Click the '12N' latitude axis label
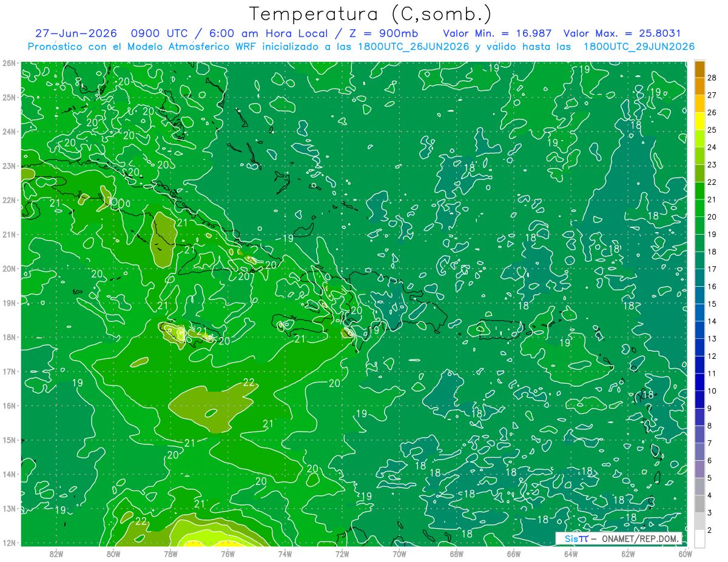 [9, 543]
